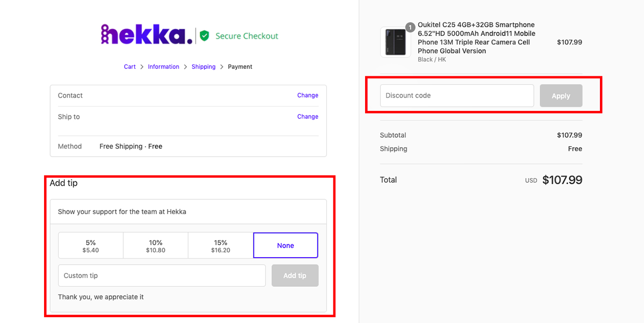644x323 pixels.
Task: Change the Ship to address
Action: (308, 116)
